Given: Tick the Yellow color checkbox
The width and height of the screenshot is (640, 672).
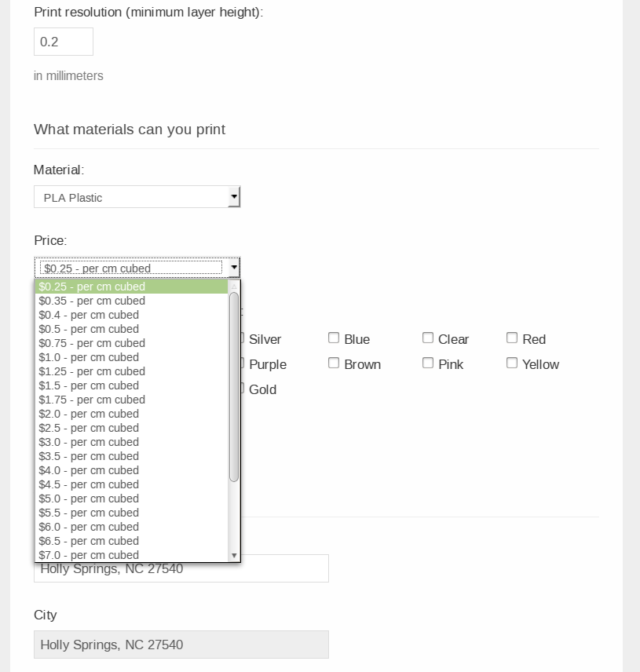Looking at the screenshot, I should [x=512, y=363].
